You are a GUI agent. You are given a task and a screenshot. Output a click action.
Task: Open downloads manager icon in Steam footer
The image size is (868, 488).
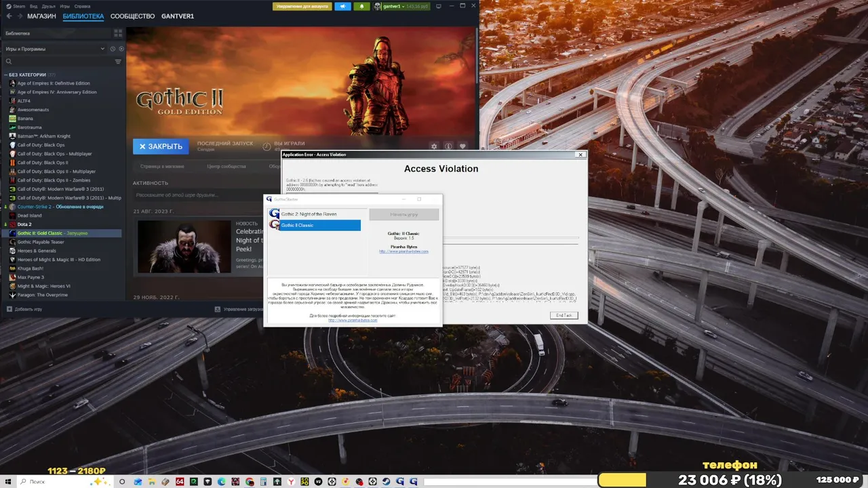(x=217, y=309)
